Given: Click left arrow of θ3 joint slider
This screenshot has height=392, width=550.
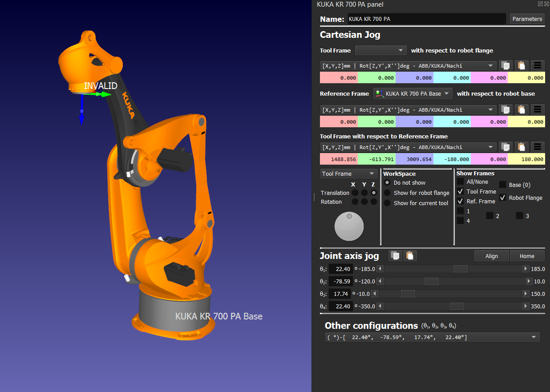Looking at the screenshot, I should coord(375,294).
